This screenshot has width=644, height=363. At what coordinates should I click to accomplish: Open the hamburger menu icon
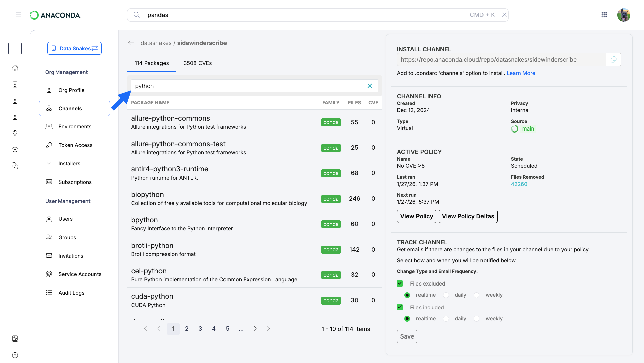point(19,15)
